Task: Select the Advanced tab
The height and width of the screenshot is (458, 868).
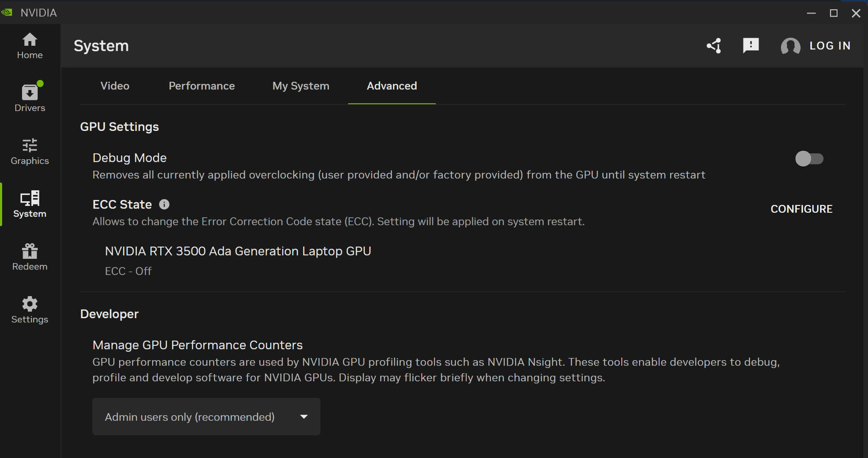Action: [x=392, y=86]
